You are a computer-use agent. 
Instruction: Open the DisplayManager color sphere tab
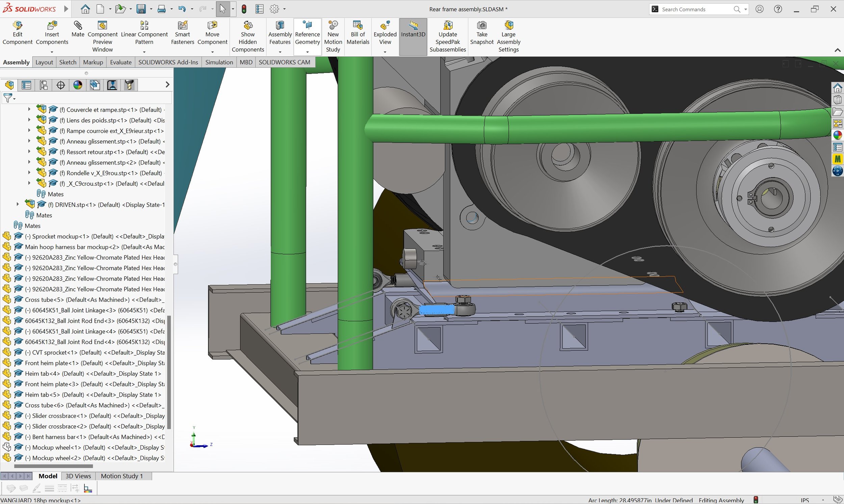click(78, 85)
